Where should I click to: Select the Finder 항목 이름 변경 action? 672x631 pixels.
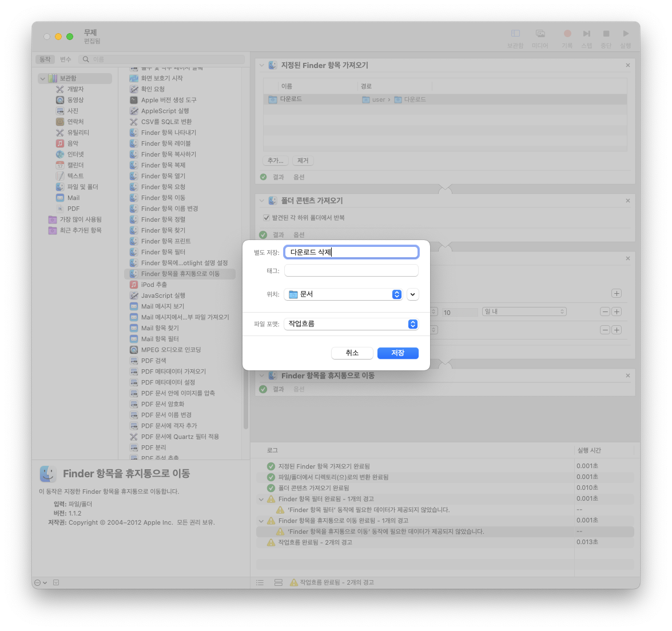coord(169,209)
